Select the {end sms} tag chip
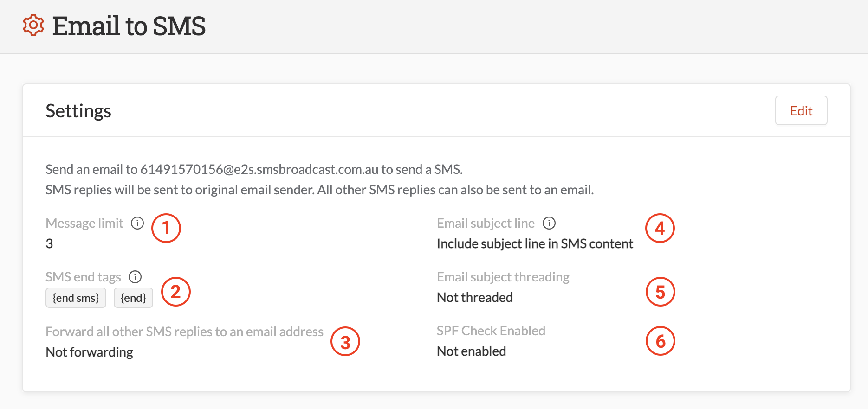This screenshot has height=409, width=868. pos(76,298)
